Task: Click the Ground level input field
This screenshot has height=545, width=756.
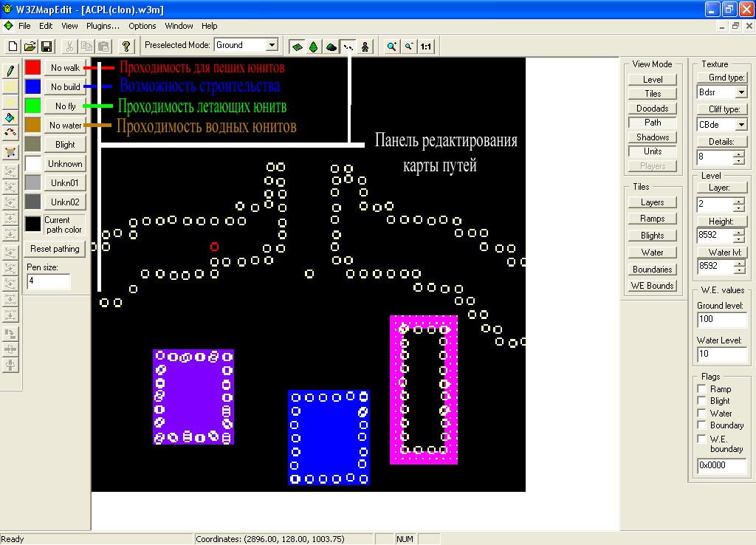Action: click(721, 319)
